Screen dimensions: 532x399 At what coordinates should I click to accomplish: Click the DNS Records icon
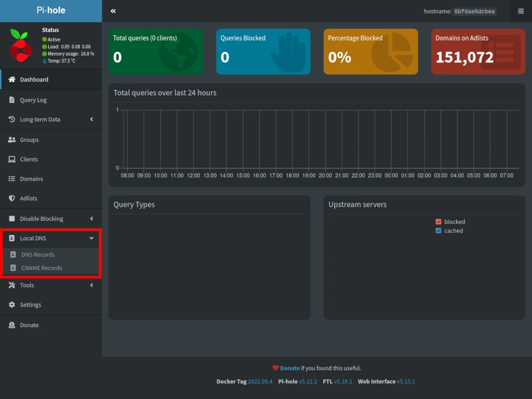click(13, 255)
